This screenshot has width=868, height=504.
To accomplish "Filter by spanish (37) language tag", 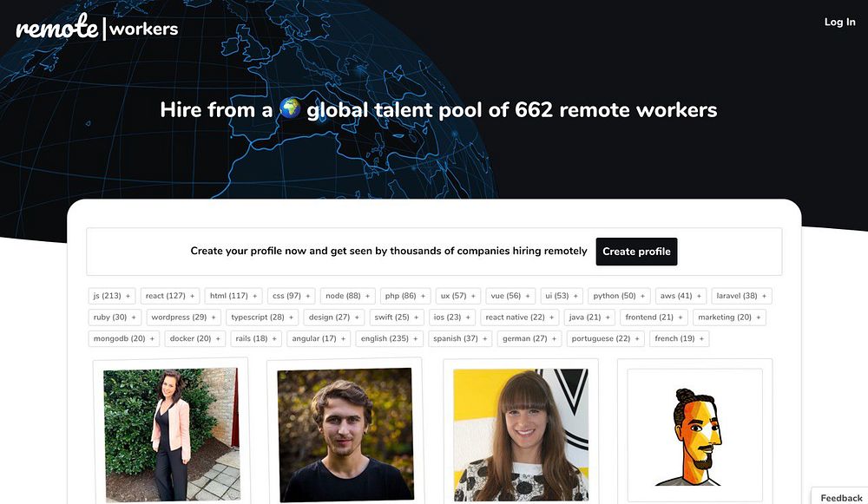I will point(460,338).
